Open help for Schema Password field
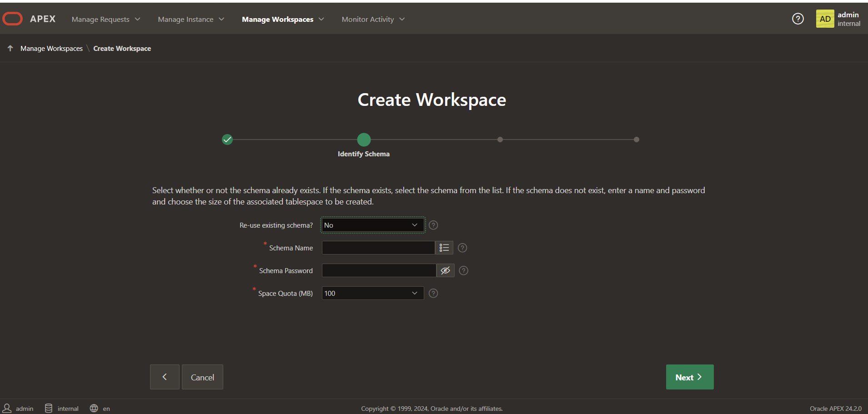This screenshot has width=868, height=414. 463,270
